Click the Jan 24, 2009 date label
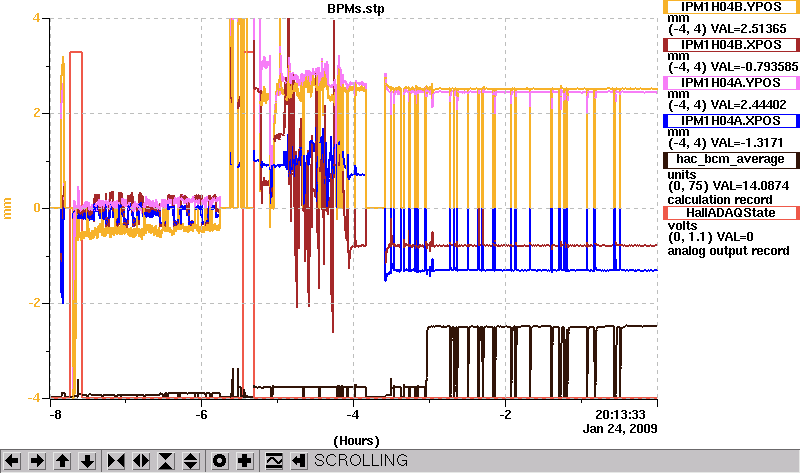800x473 pixels. 620,428
